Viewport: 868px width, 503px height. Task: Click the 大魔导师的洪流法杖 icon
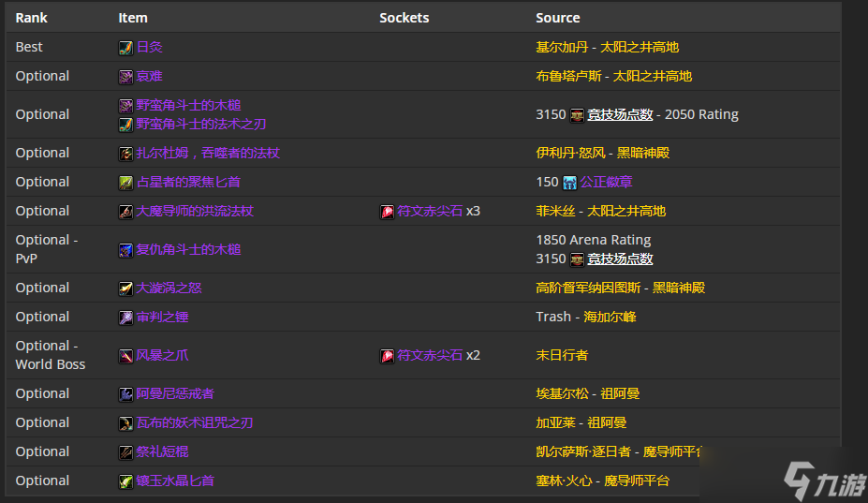[125, 212]
